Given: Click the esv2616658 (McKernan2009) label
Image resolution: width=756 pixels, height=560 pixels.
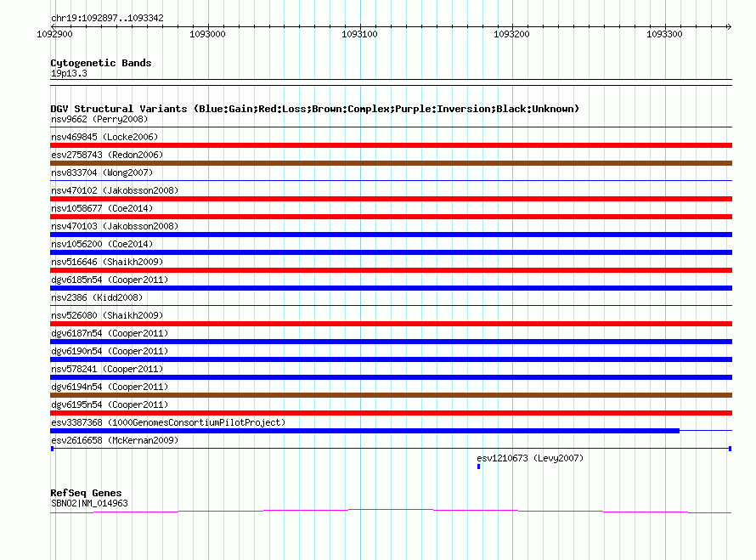Looking at the screenshot, I should tap(115, 440).
